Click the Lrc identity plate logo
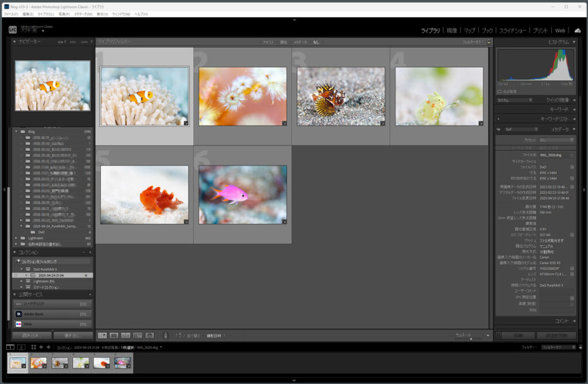Viewport: 588px width, 384px height. coord(13,30)
